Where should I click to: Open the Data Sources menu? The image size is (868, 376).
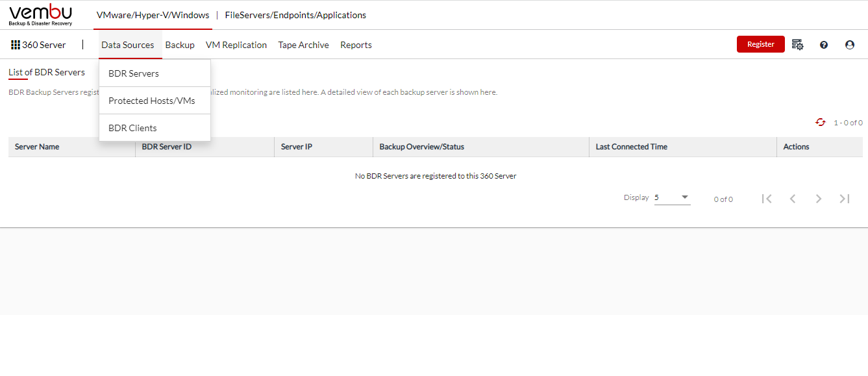pyautogui.click(x=128, y=45)
